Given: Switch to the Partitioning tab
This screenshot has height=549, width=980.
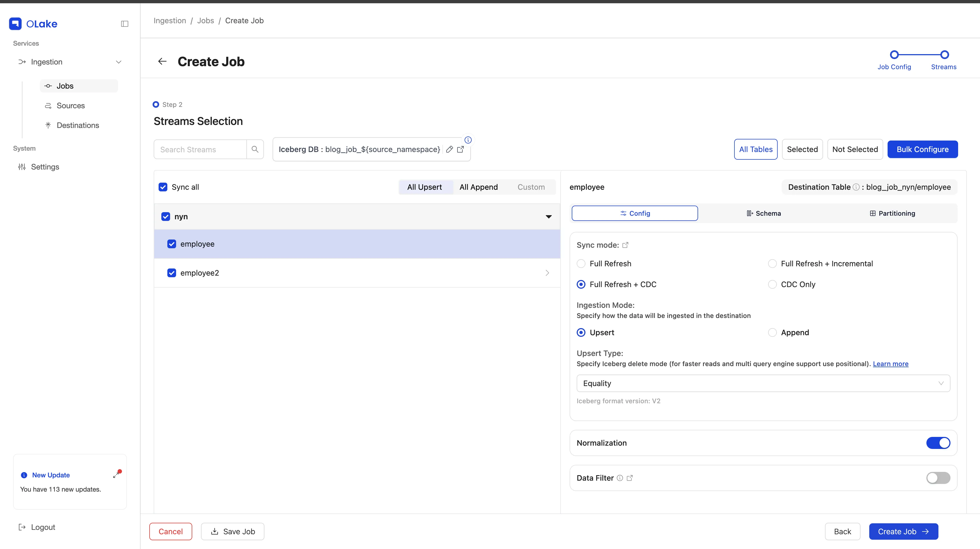Looking at the screenshot, I should click(892, 214).
